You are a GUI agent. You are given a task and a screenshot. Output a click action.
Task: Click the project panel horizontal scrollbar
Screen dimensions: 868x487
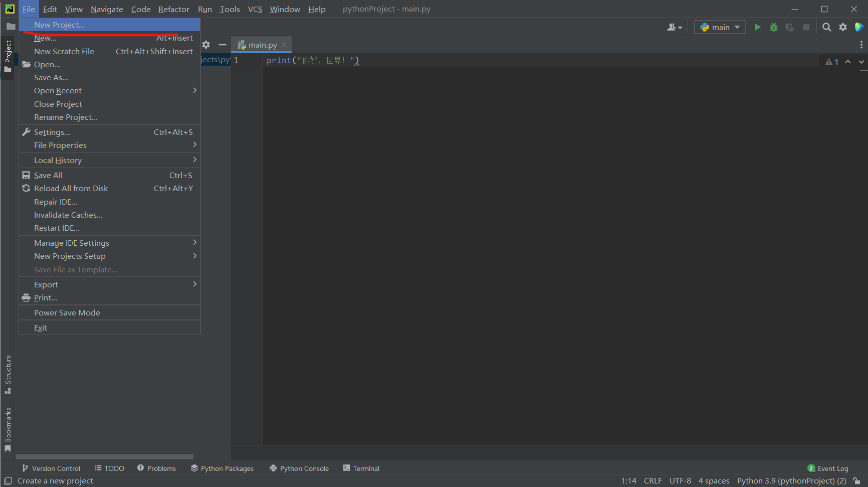[105, 457]
